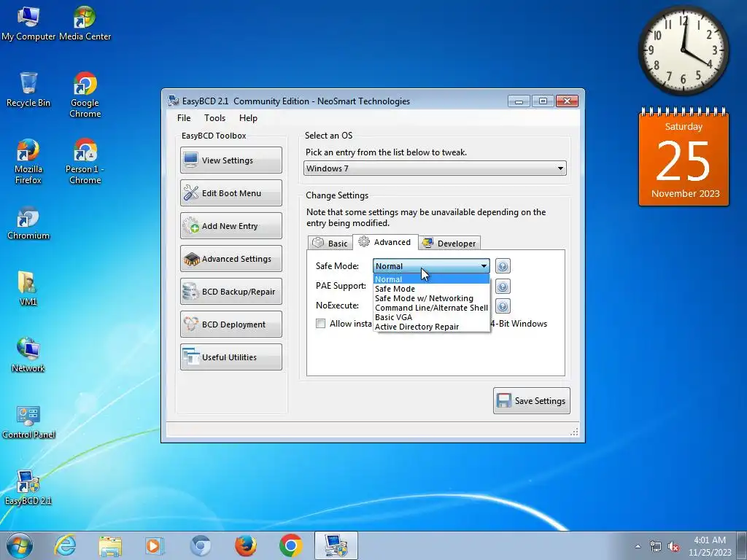Click the wrench icon on Edit Boot Menu
Image resolution: width=747 pixels, height=560 pixels.
pos(191,192)
